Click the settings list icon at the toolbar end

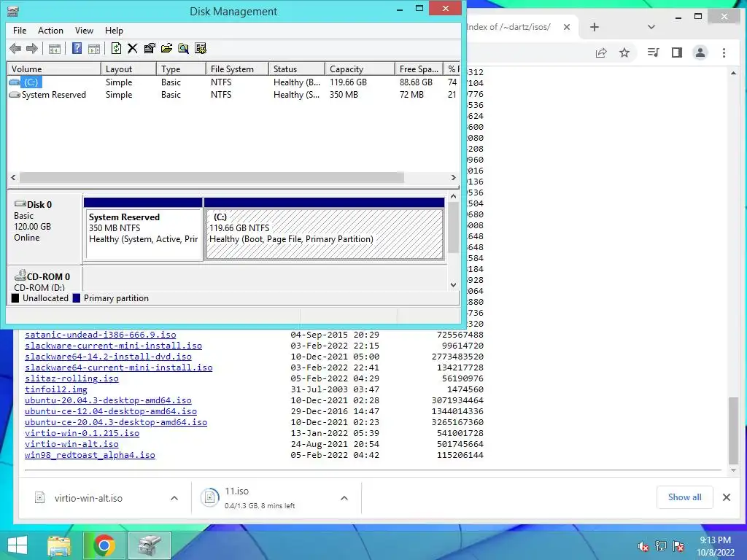201,49
